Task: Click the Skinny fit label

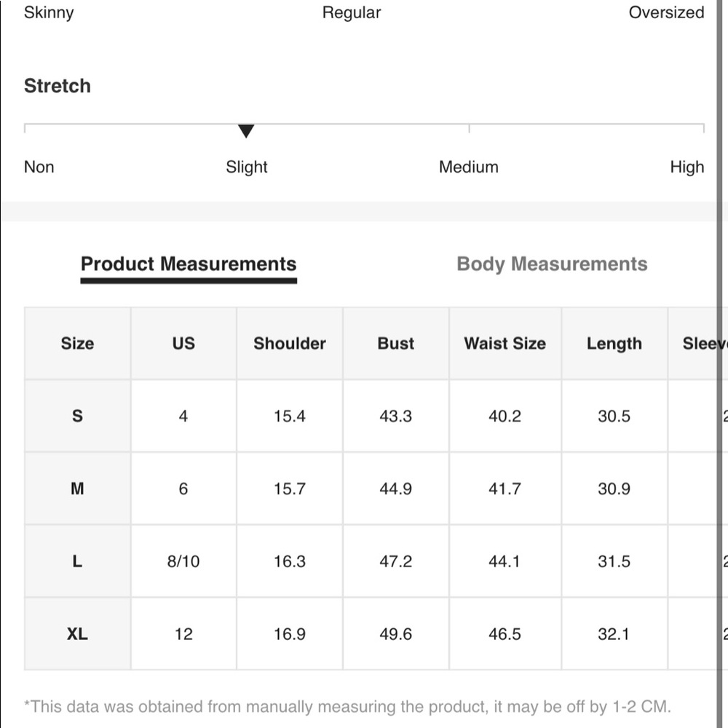Action: point(49,12)
